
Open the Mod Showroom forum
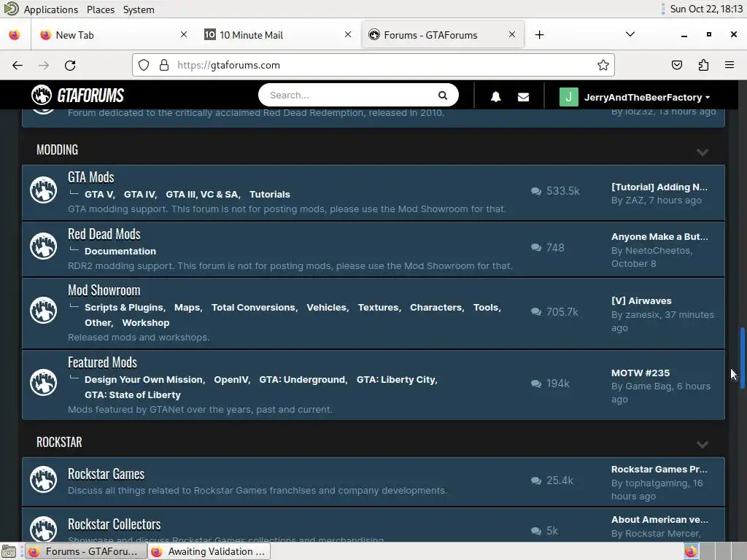coord(104,290)
